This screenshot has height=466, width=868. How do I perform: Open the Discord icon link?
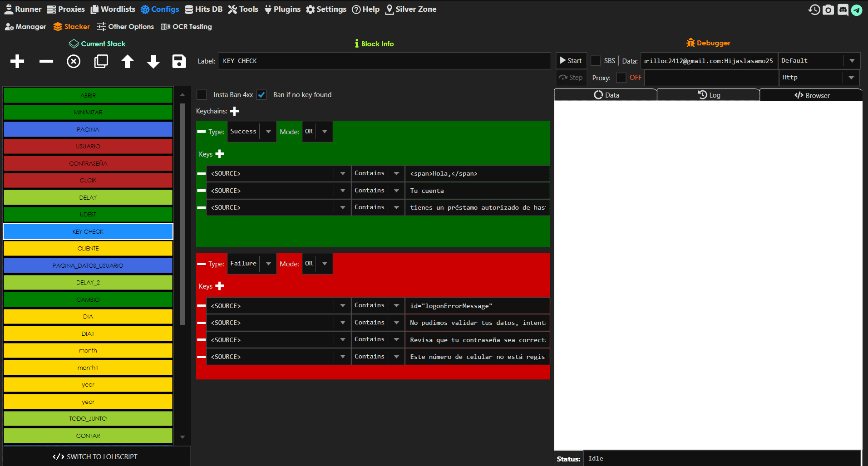[x=843, y=10]
